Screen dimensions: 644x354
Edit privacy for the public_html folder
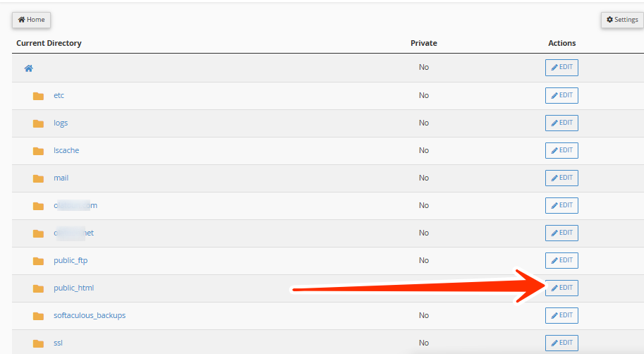tap(561, 288)
